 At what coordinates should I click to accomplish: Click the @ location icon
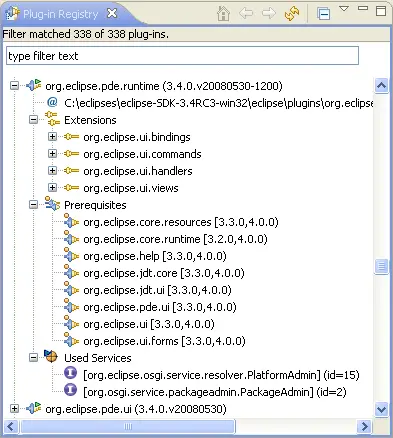52,102
